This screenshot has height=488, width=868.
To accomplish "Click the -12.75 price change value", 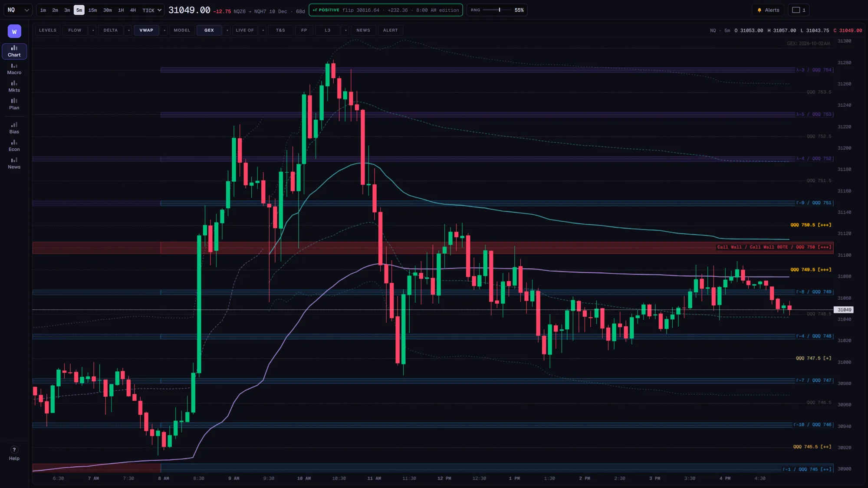I will point(222,11).
